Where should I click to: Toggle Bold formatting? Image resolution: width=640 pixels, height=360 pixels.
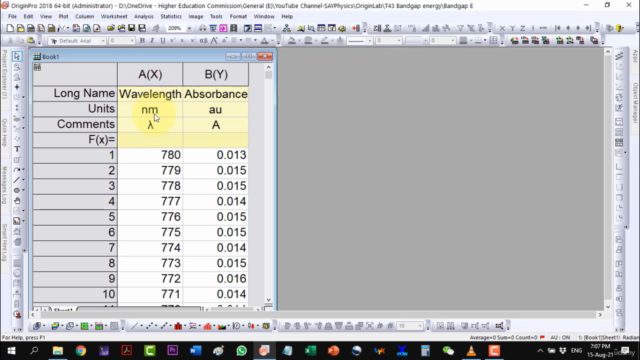click(142, 41)
